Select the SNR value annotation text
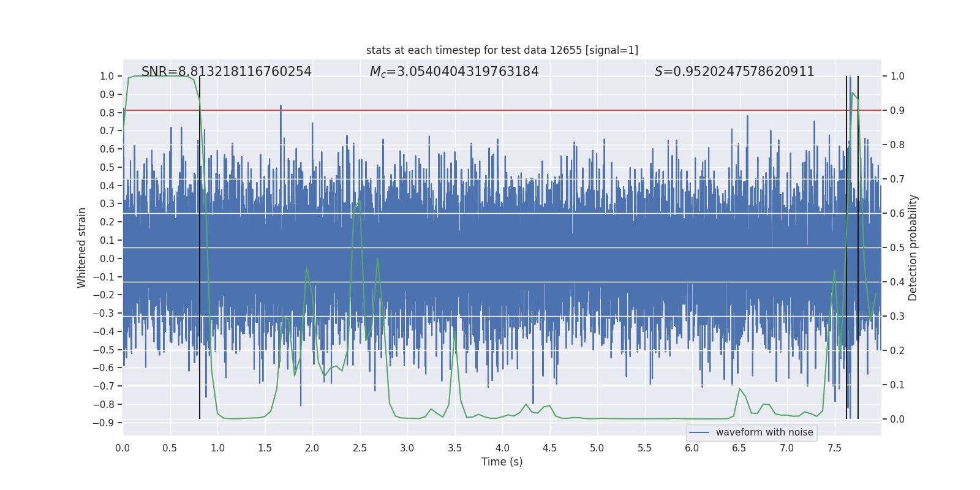Screen dimensions: 980x490 [226, 72]
